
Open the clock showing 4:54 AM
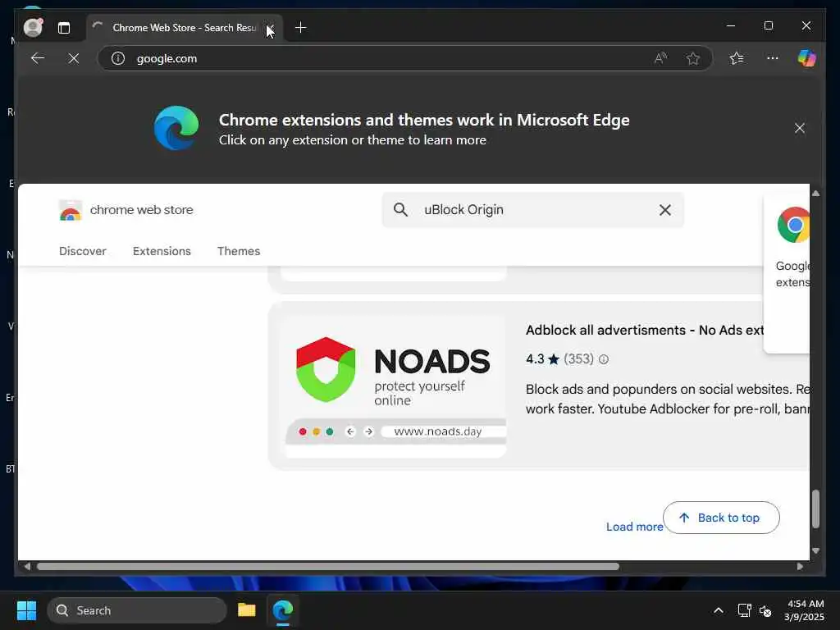tap(804, 610)
